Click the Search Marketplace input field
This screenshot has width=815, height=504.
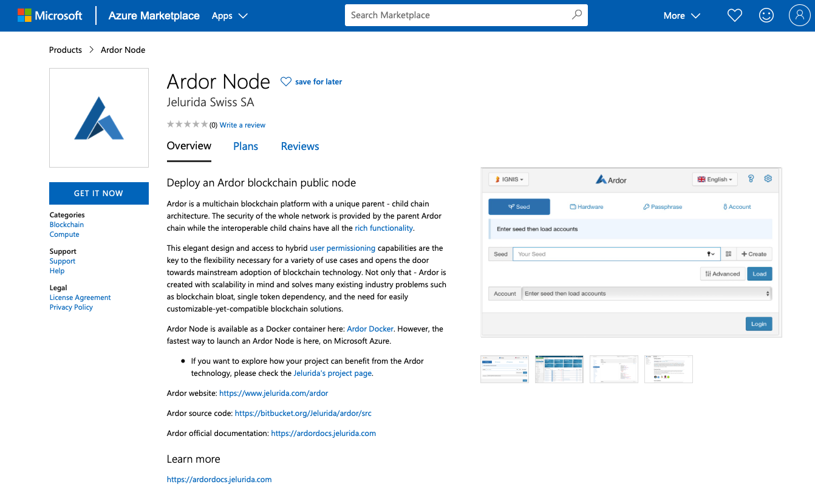pos(455,15)
